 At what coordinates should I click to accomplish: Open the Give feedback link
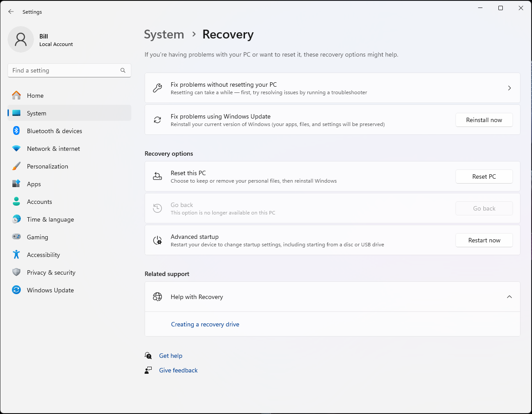coord(178,370)
